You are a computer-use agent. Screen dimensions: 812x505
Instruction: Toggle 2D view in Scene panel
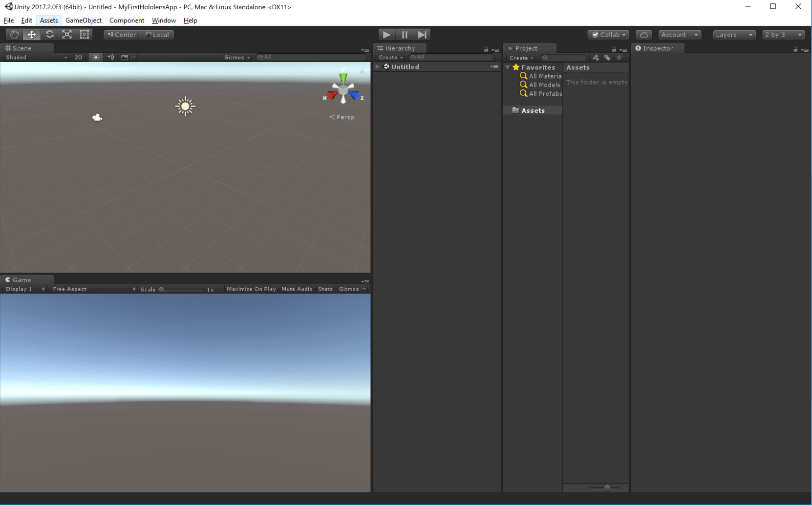[78, 57]
